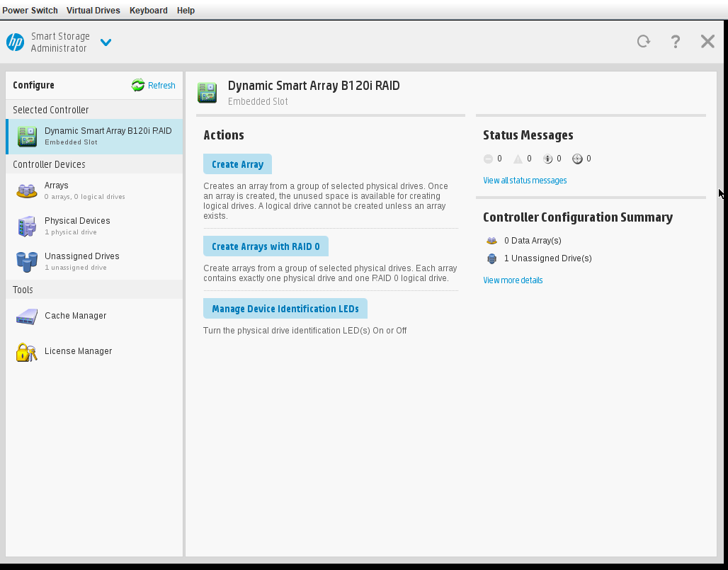Open Unassigned Drives entry

click(94, 261)
